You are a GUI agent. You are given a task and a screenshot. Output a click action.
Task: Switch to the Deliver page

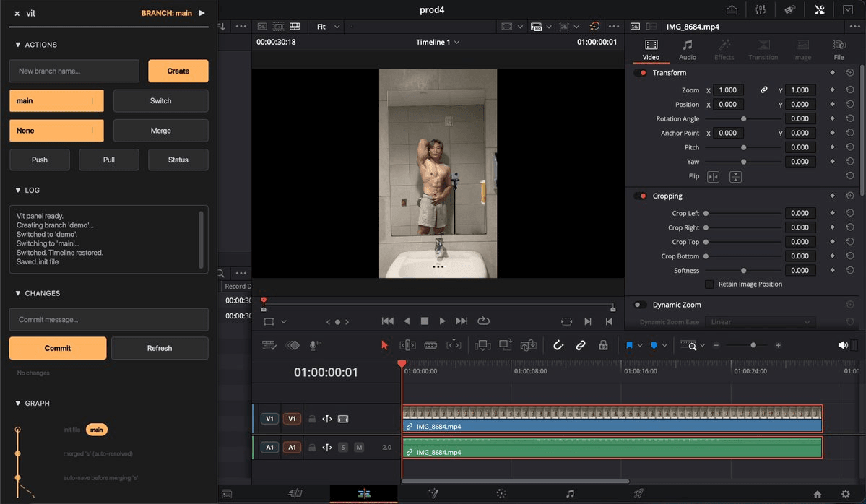coord(638,493)
